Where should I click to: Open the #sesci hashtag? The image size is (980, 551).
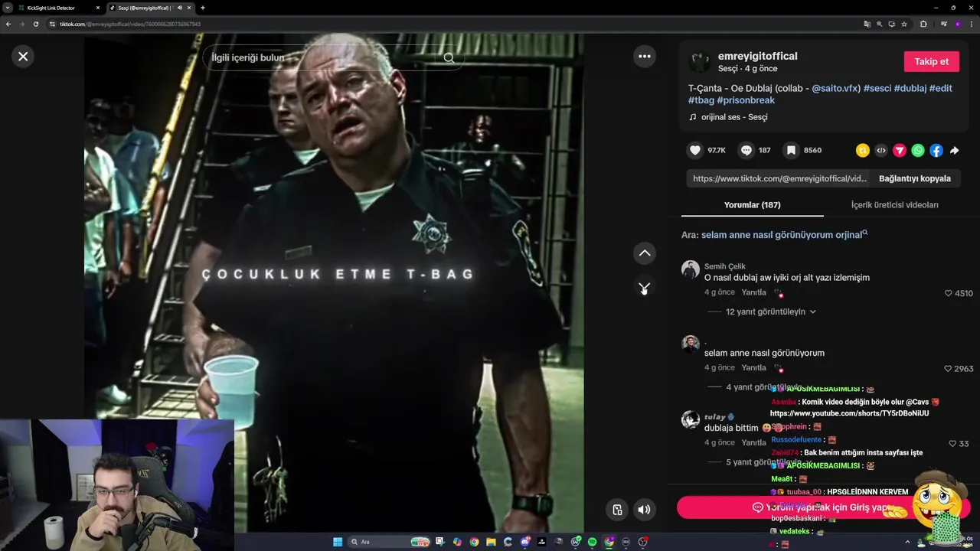pos(877,88)
